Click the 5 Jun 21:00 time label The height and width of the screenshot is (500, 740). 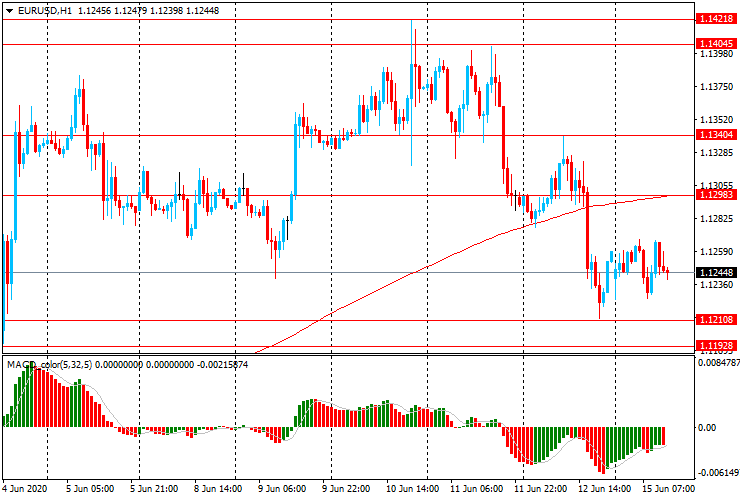point(154,488)
